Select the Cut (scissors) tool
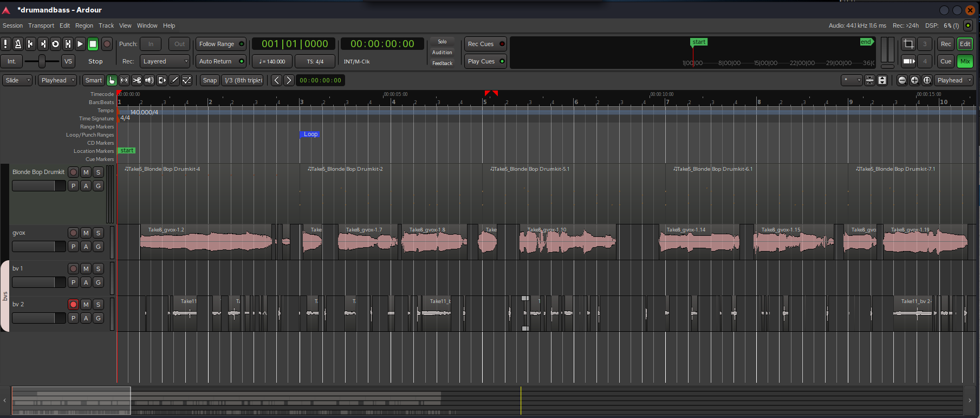Screen dimensions: 980x418 [137, 80]
